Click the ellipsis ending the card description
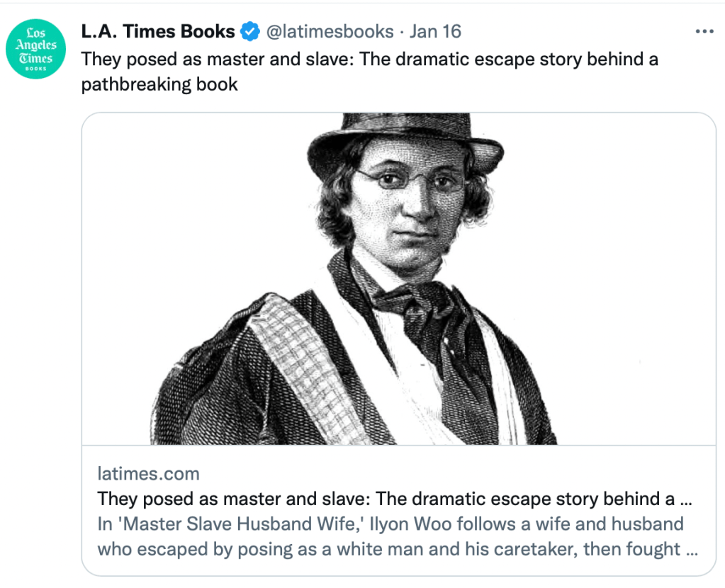725x588 pixels. (689, 550)
